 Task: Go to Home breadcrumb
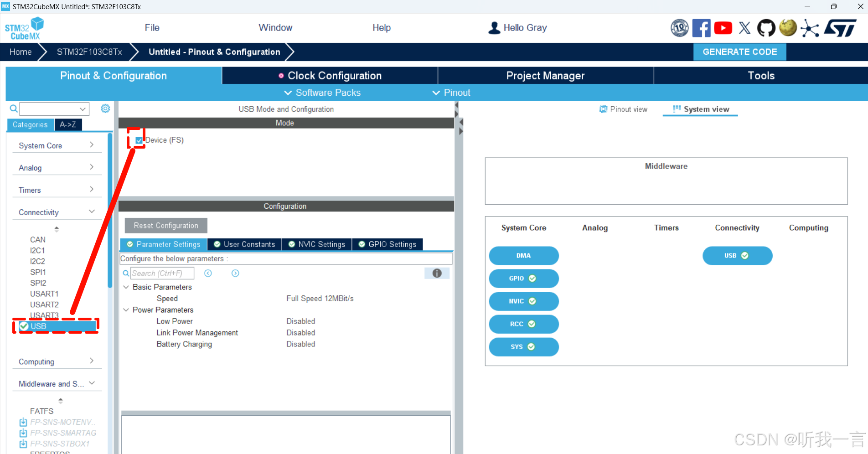click(21, 52)
